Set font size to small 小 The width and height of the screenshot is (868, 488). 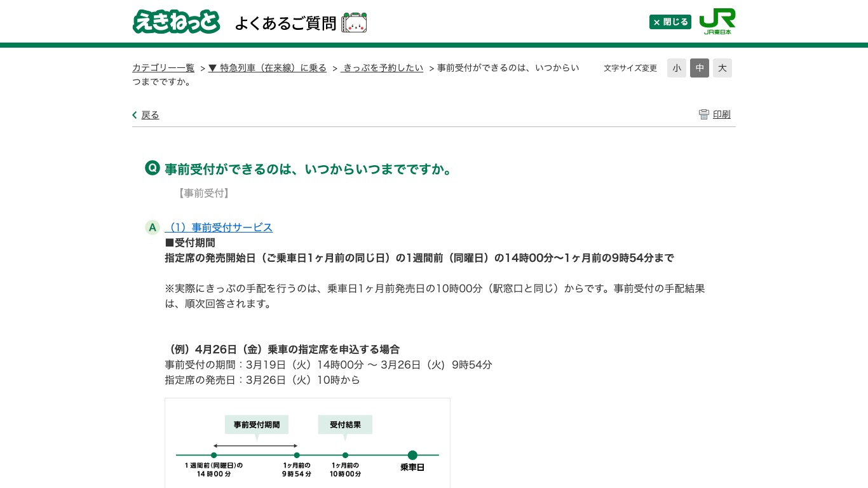point(677,68)
